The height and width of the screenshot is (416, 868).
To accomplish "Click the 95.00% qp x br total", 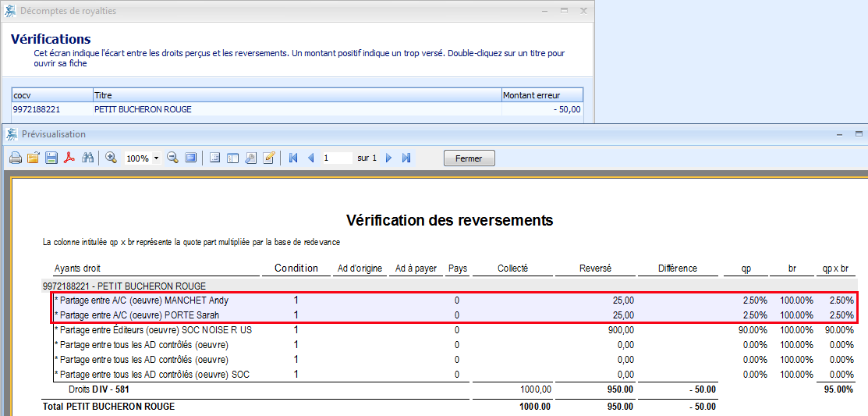I will point(838,389).
